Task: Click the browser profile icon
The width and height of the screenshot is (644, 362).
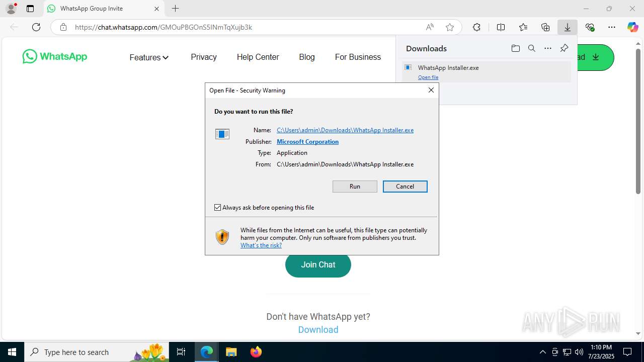Action: point(11,9)
